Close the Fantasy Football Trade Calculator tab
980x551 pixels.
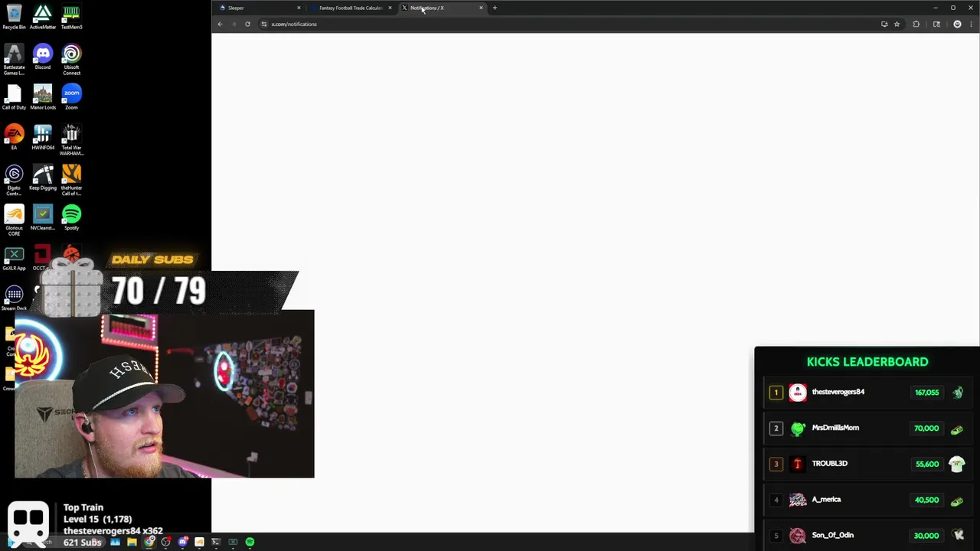pyautogui.click(x=390, y=8)
